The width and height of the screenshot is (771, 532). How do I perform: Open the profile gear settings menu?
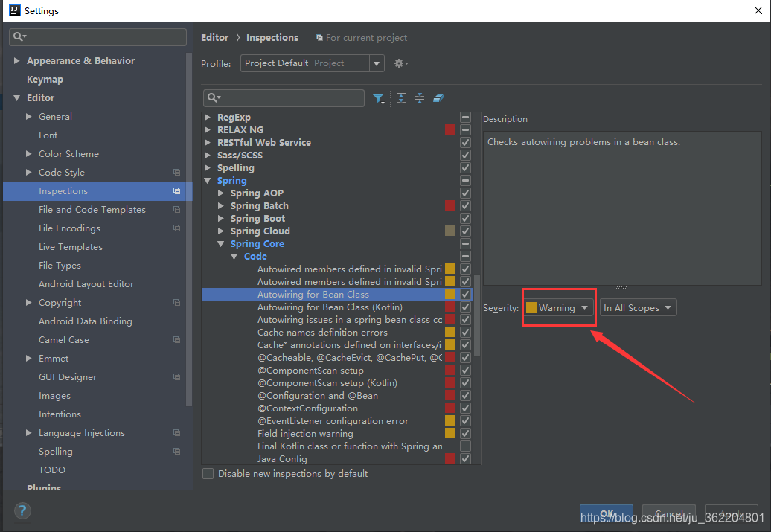(400, 63)
